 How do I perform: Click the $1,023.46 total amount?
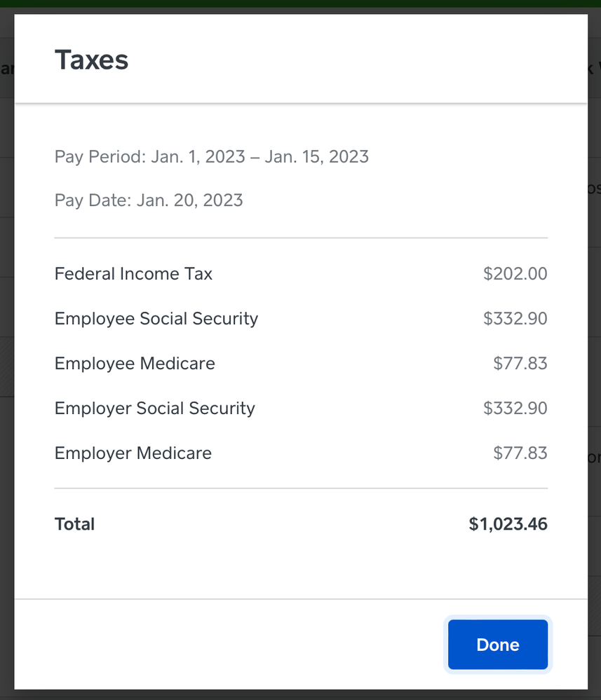pos(508,524)
